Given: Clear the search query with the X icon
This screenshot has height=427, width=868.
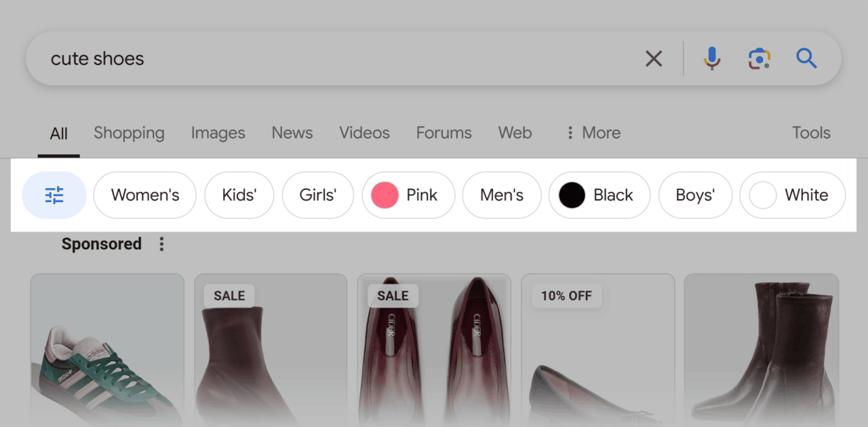Looking at the screenshot, I should click(x=653, y=58).
